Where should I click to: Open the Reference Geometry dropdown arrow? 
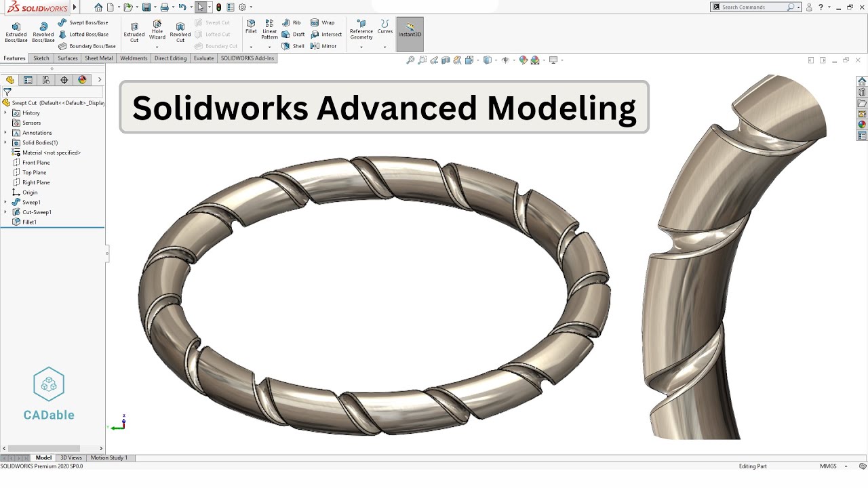coord(361,47)
